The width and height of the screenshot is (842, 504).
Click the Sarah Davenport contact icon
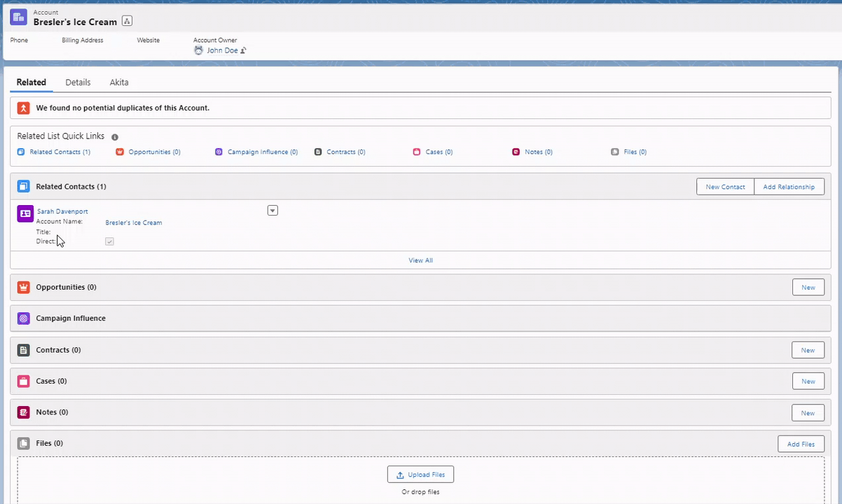coord(25,213)
